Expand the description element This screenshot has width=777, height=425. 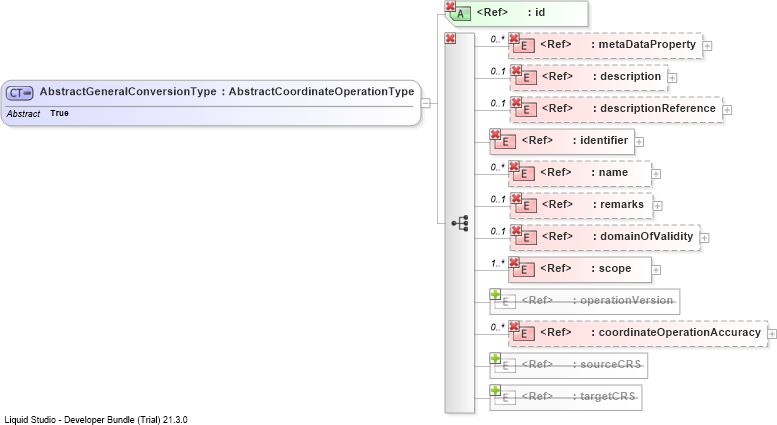coord(672,78)
